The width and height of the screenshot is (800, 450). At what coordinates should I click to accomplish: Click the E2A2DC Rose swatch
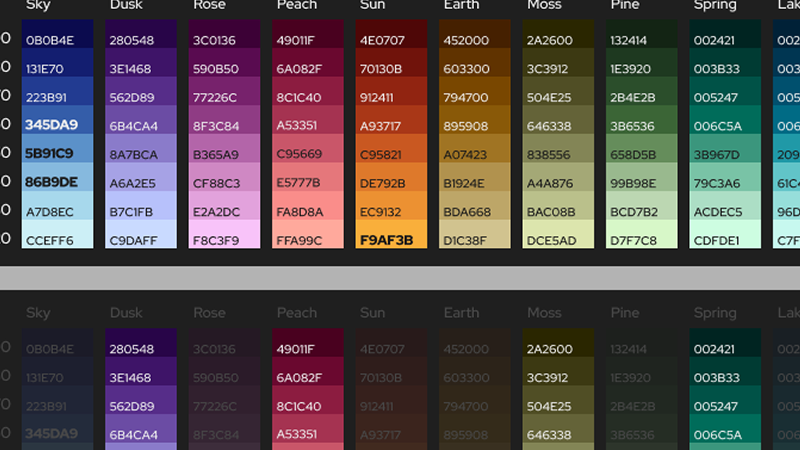coord(224,206)
